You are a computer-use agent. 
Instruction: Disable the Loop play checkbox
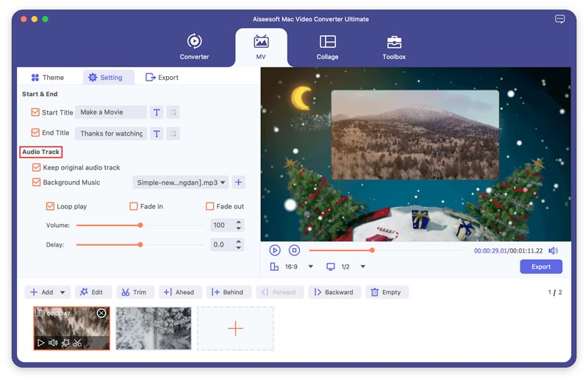tap(50, 206)
